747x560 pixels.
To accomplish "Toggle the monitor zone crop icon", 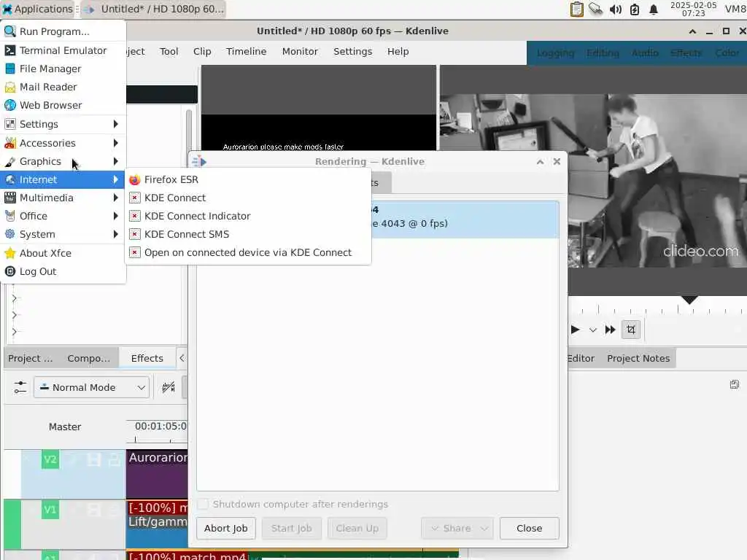I will pos(631,330).
